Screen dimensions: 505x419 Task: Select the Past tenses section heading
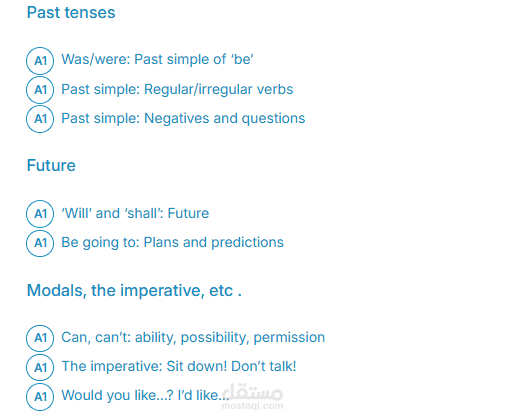(x=71, y=13)
